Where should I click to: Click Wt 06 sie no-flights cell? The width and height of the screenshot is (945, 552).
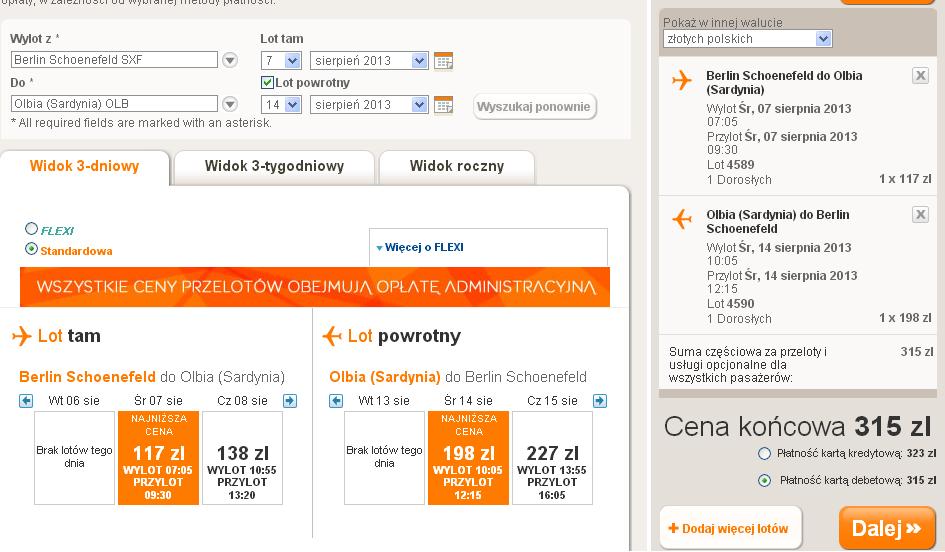click(74, 457)
